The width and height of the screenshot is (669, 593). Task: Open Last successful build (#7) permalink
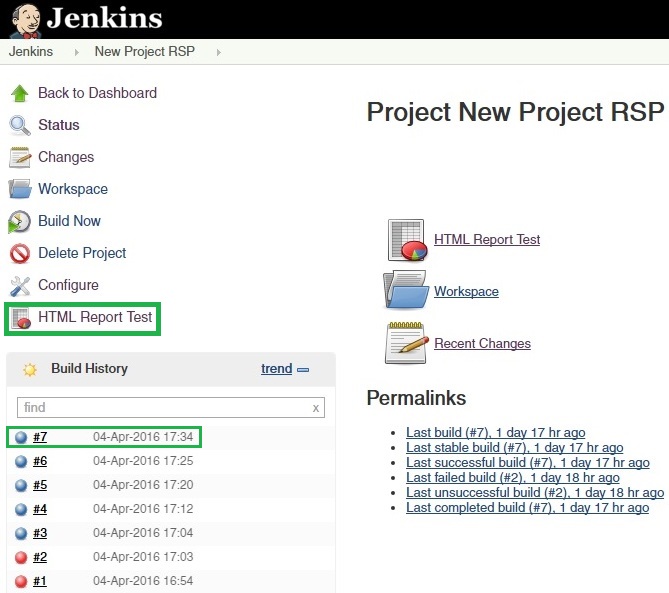(528, 462)
